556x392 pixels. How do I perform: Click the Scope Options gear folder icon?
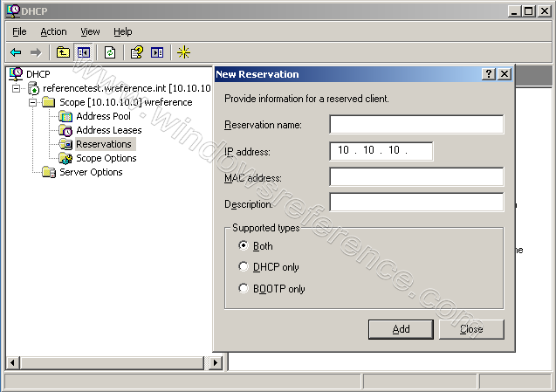(65, 158)
